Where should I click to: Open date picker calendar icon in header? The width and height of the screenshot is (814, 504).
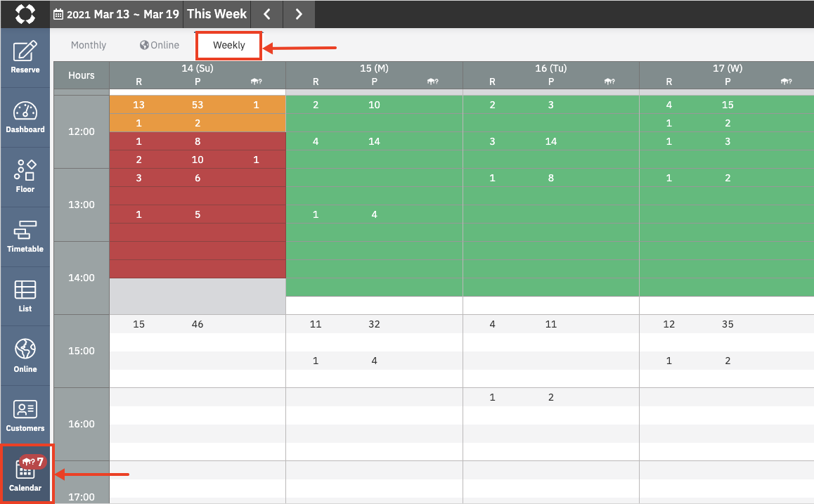58,14
